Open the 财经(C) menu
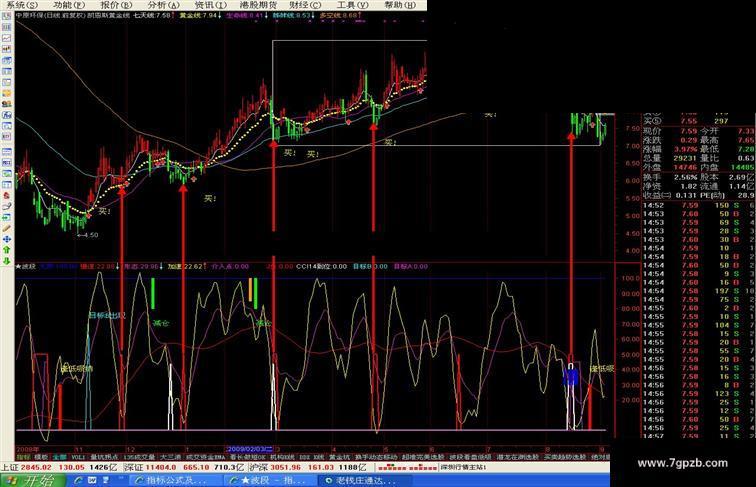 tap(306, 5)
